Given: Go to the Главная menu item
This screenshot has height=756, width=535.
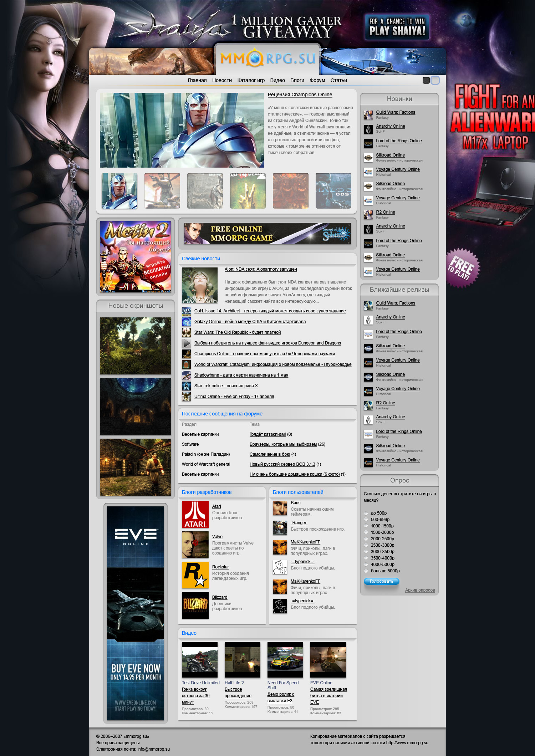Looking at the screenshot, I should 197,80.
